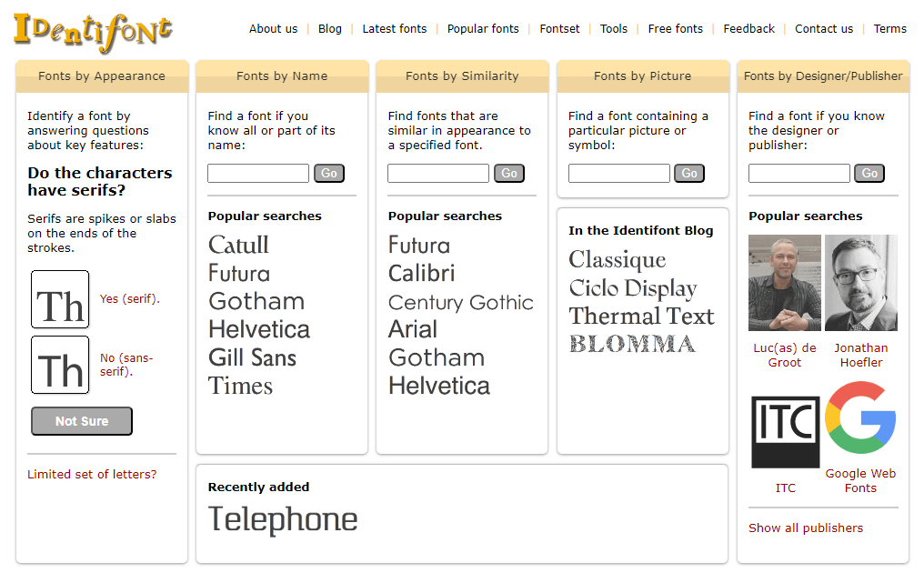924x573 pixels.
Task: Focus the designer/publisher search field
Action: coord(798,173)
